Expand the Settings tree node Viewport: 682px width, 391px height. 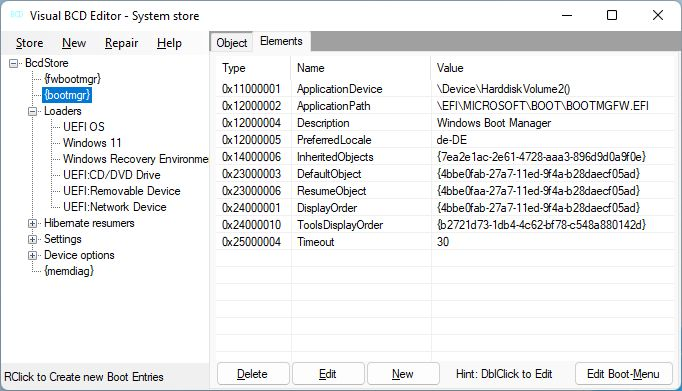[x=33, y=240]
